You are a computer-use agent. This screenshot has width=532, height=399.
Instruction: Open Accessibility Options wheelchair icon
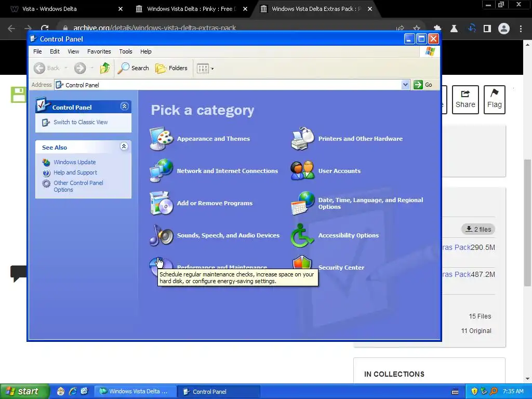[x=303, y=235]
